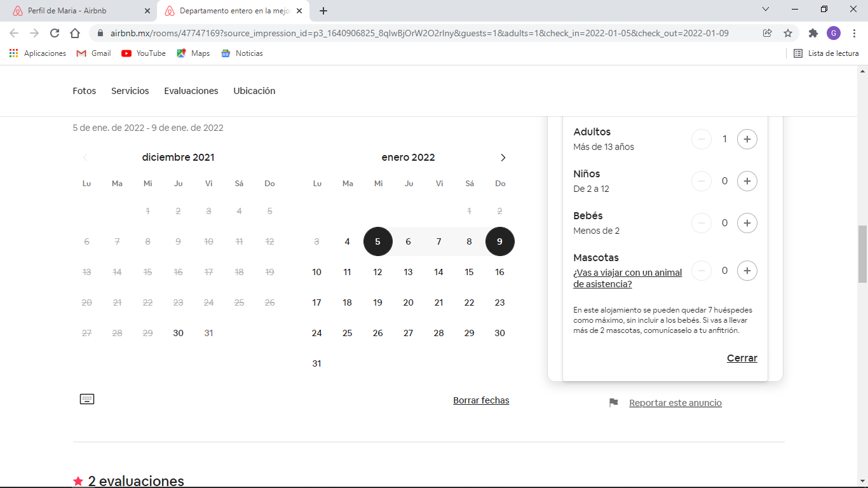Viewport: 868px width, 488px height.
Task: Select January 5 check-in date
Action: [378, 241]
